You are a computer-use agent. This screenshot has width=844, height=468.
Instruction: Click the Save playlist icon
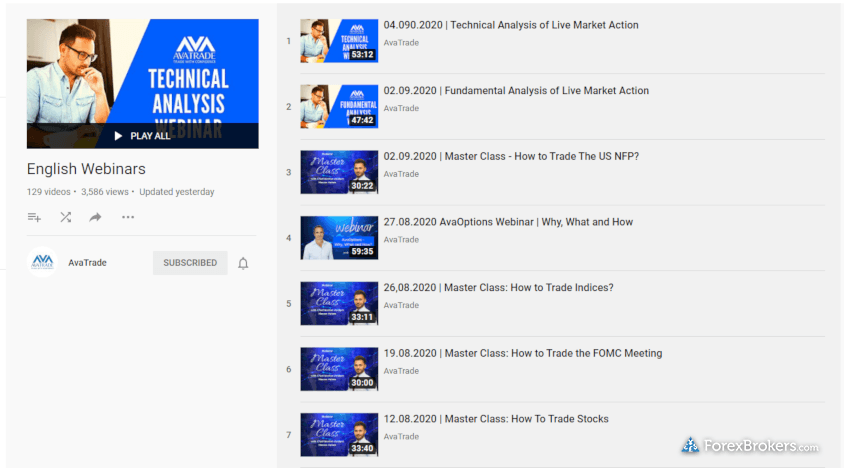34,217
